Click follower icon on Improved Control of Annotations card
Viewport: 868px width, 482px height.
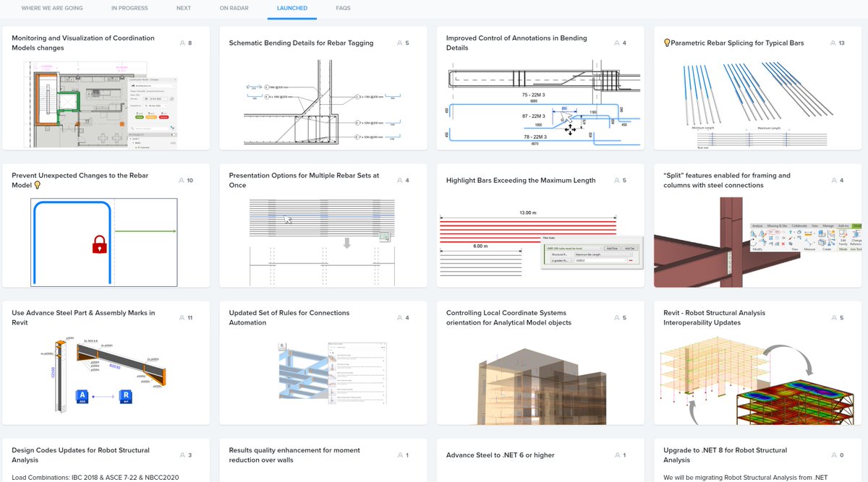tap(616, 43)
